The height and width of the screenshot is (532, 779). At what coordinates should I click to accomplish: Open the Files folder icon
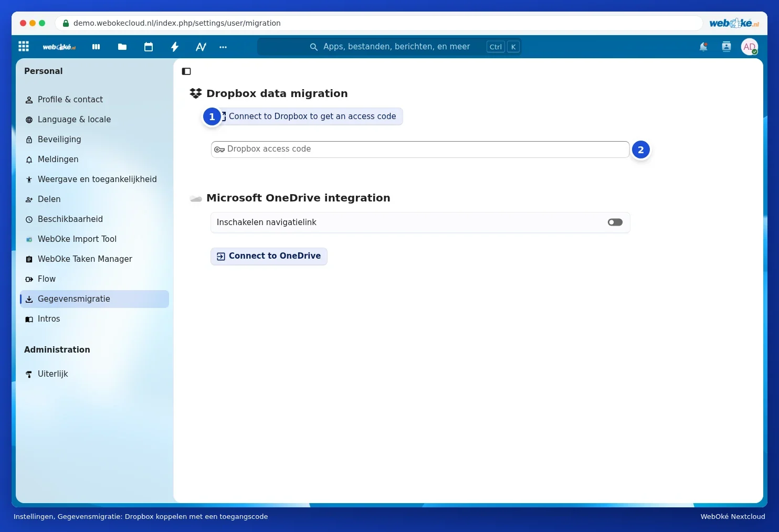click(x=122, y=47)
